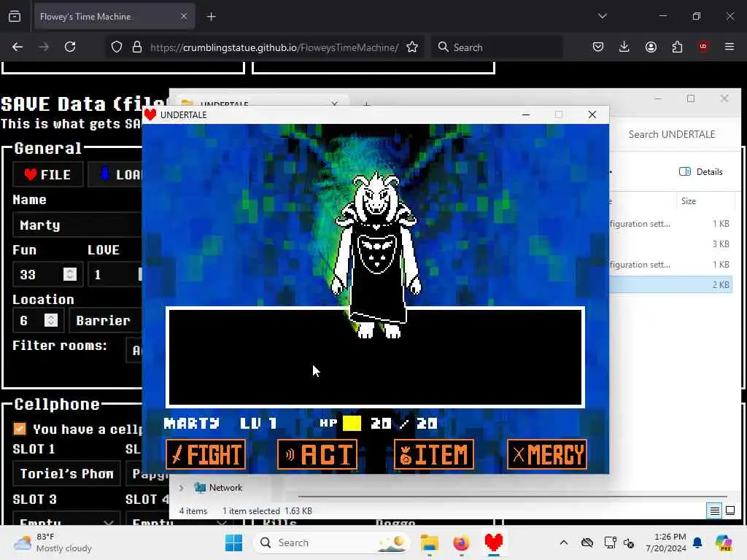Click the Firefox Search box
Screen dimensions: 747x560
(x=497, y=47)
